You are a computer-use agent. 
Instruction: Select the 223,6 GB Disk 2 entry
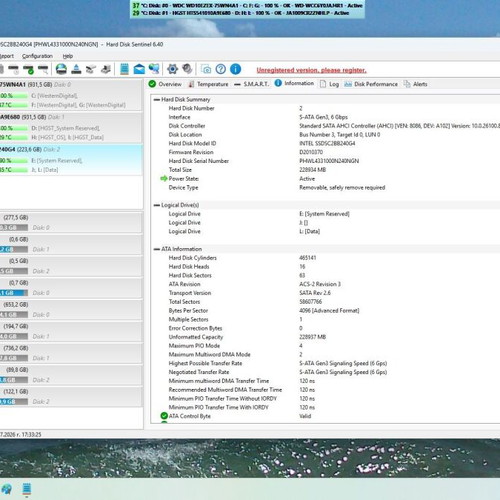tap(71, 159)
